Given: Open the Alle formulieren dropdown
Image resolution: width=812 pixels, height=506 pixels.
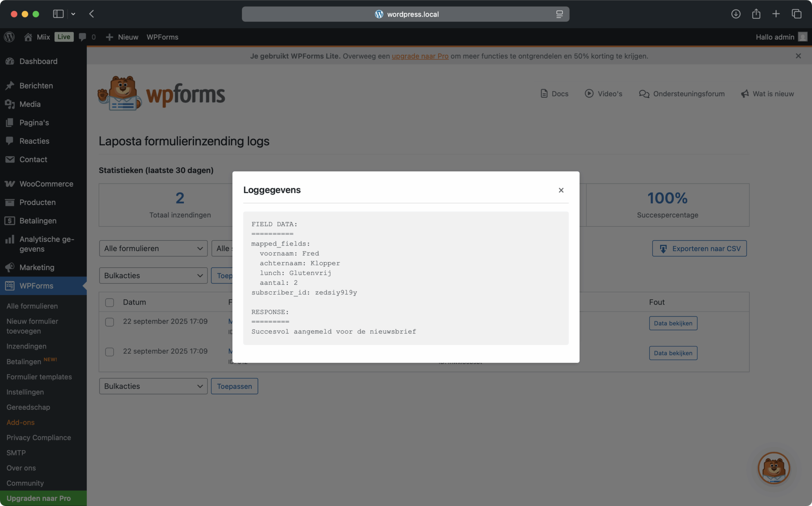Looking at the screenshot, I should 153,248.
